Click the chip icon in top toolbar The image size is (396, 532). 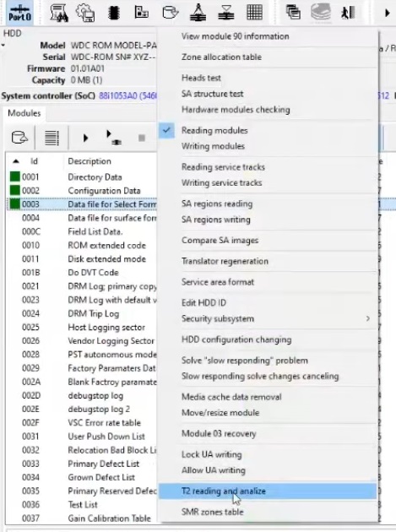pos(113,13)
